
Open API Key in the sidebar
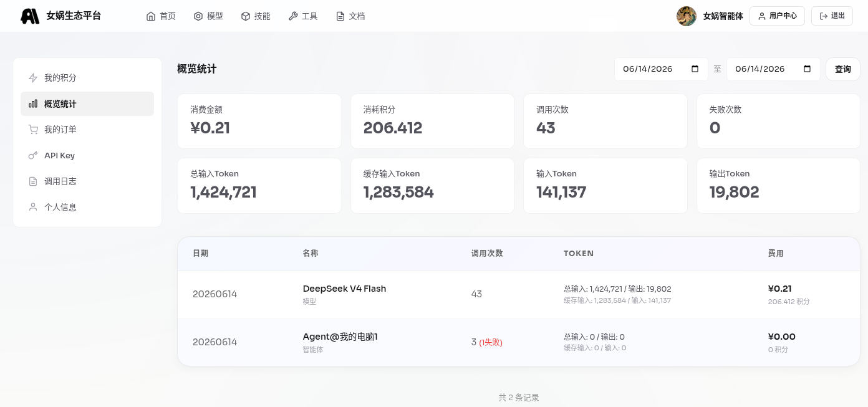pos(87,156)
